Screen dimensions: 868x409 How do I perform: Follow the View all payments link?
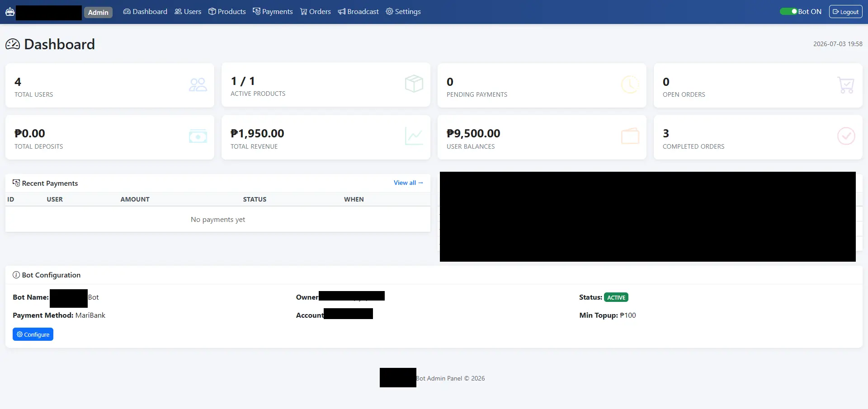(408, 183)
